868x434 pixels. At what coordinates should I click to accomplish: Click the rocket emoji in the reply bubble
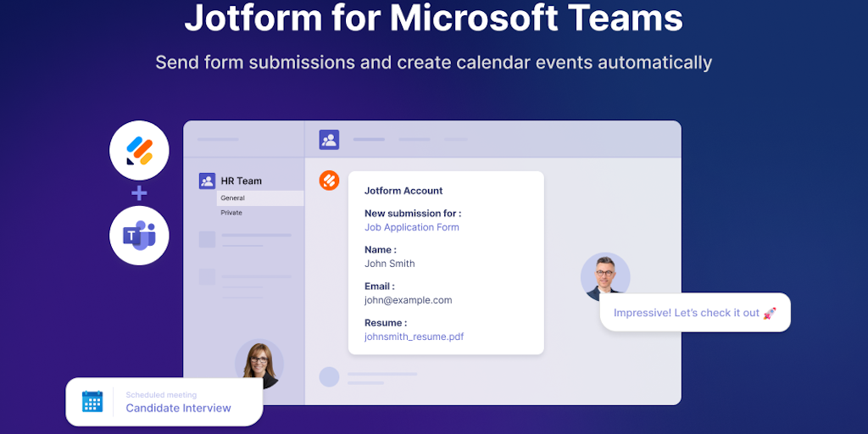click(770, 314)
